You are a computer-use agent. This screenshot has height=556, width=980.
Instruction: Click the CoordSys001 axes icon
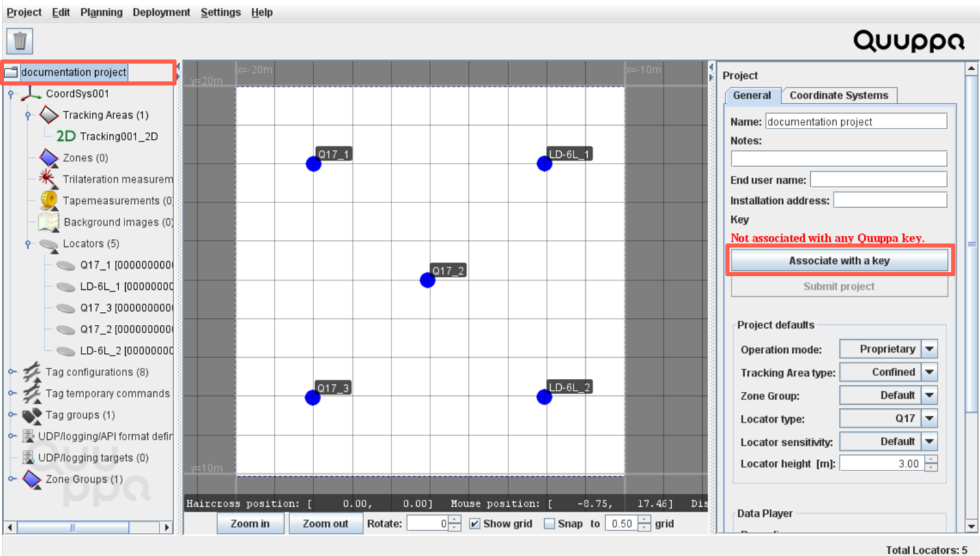pos(31,94)
